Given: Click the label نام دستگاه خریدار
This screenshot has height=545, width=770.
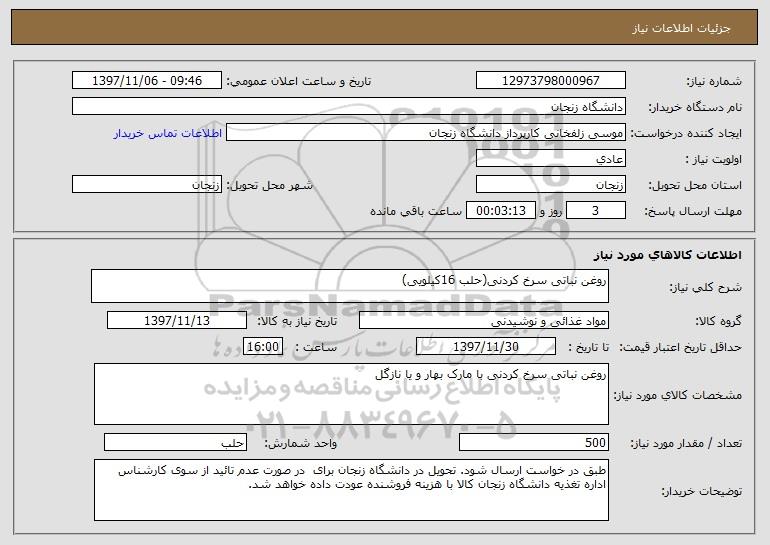Looking at the screenshot, I should [695, 107].
